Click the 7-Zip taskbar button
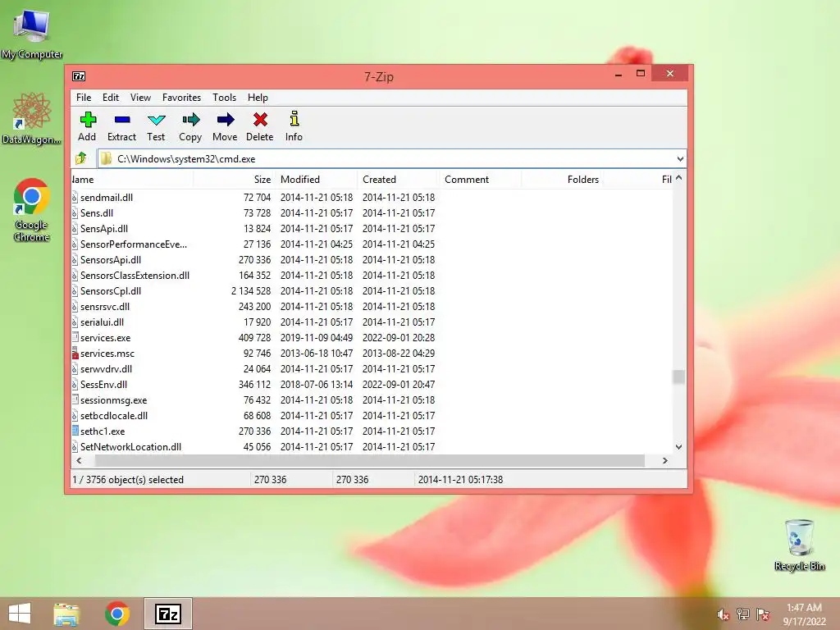This screenshot has height=630, width=840. coord(167,614)
